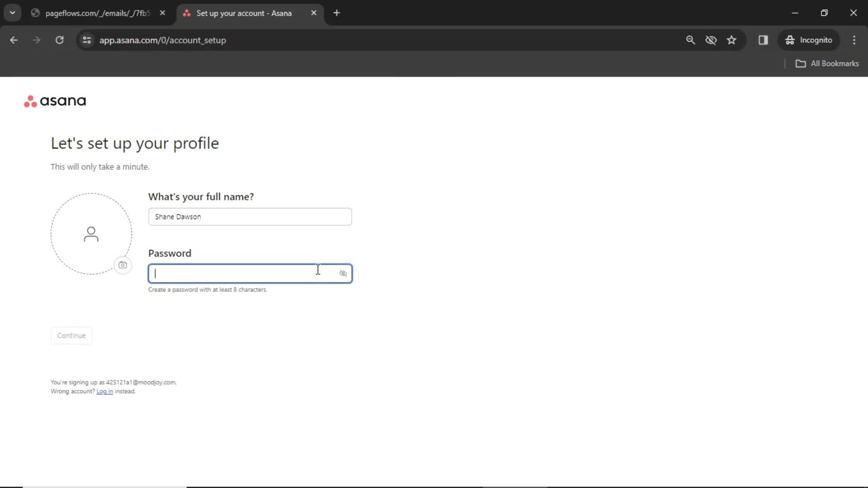The width and height of the screenshot is (868, 488).
Task: Upload photo via camera icon
Action: [x=123, y=265]
